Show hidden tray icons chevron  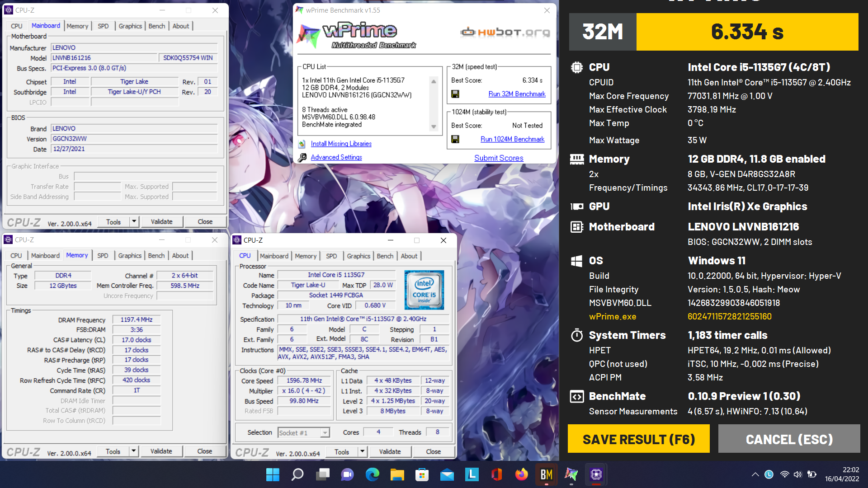pos(755,474)
